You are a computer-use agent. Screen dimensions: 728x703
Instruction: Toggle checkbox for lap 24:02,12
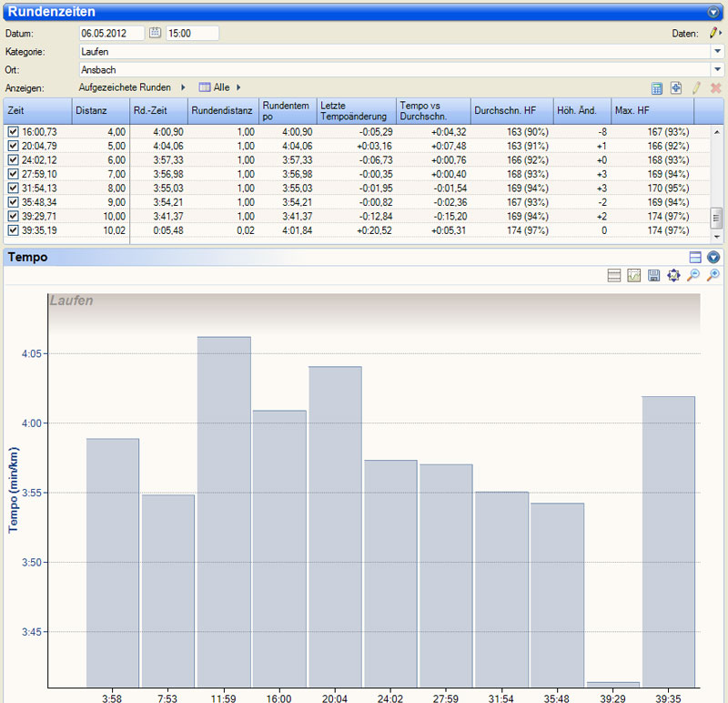point(13,160)
